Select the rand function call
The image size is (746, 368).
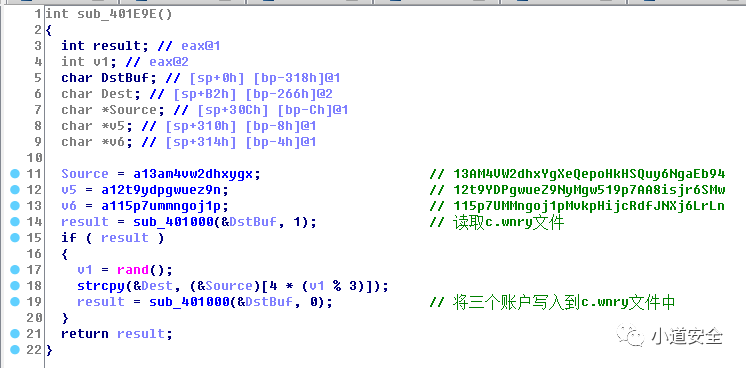pyautogui.click(x=133, y=270)
